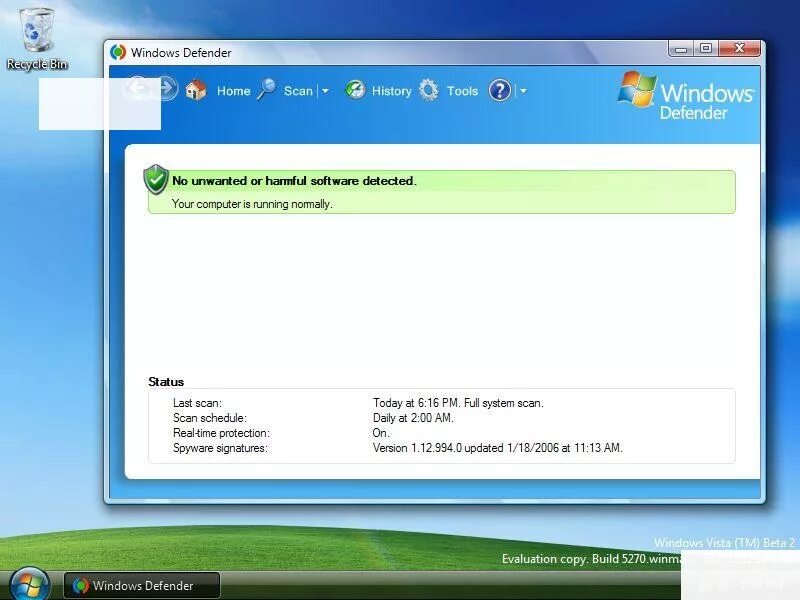Open the Tools page label
800x600 pixels.
click(462, 91)
